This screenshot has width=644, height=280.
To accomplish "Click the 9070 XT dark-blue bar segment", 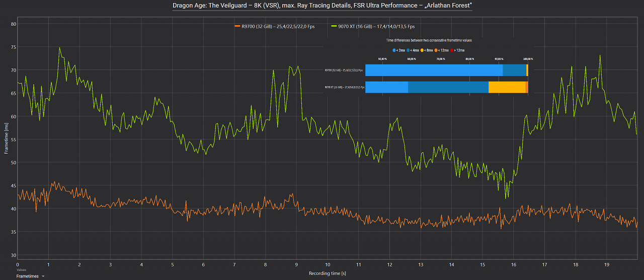I will pos(448,87).
